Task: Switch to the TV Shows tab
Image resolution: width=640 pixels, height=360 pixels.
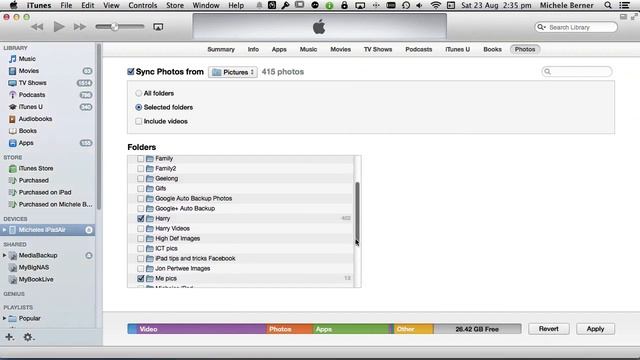Action: 378,49
